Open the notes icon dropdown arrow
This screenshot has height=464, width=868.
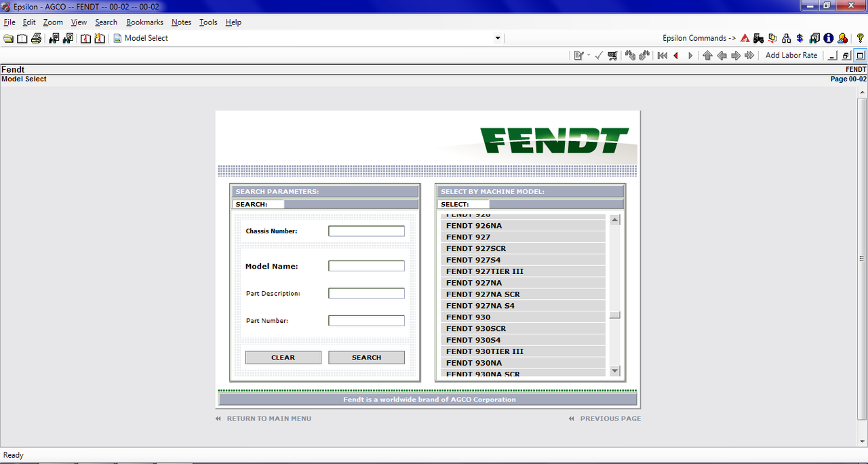(x=589, y=56)
